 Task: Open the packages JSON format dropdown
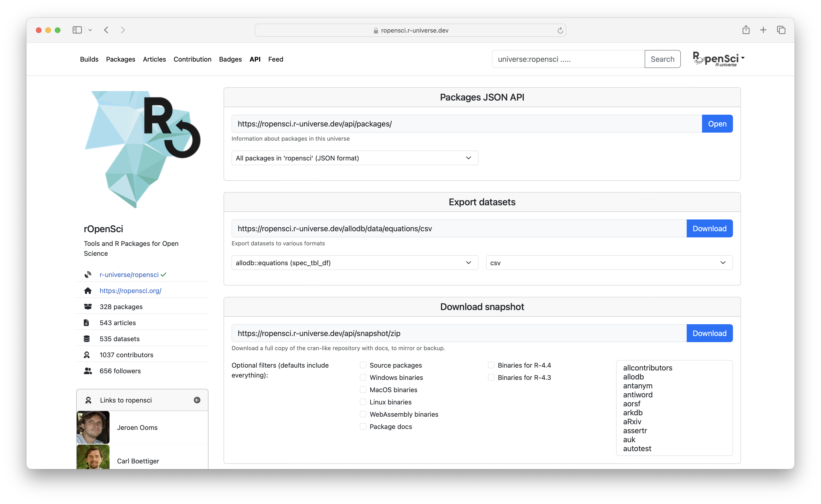point(355,158)
